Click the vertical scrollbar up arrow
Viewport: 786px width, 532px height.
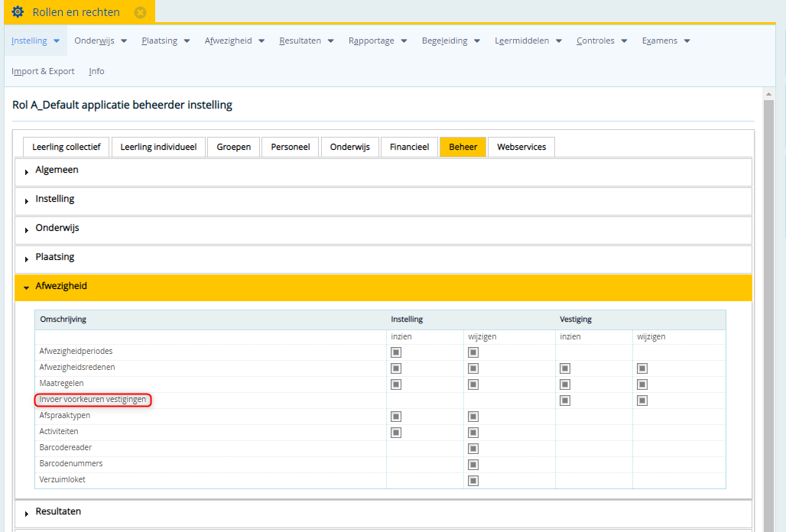click(x=768, y=94)
